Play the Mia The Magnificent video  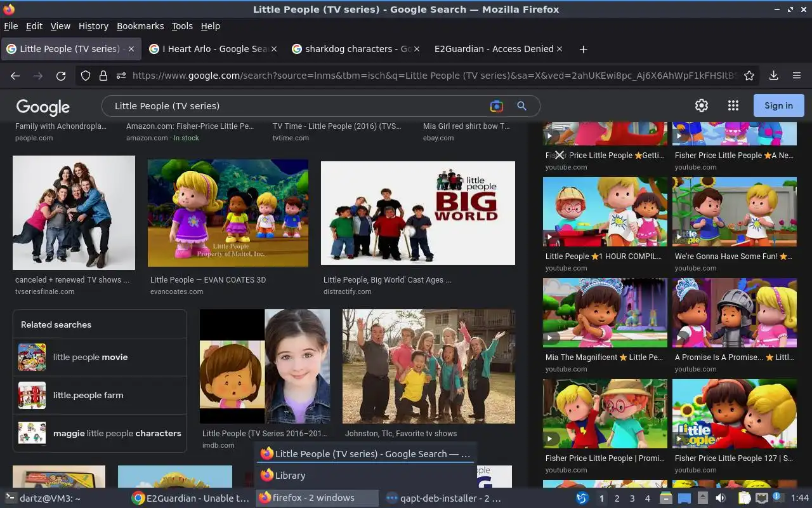coord(605,312)
